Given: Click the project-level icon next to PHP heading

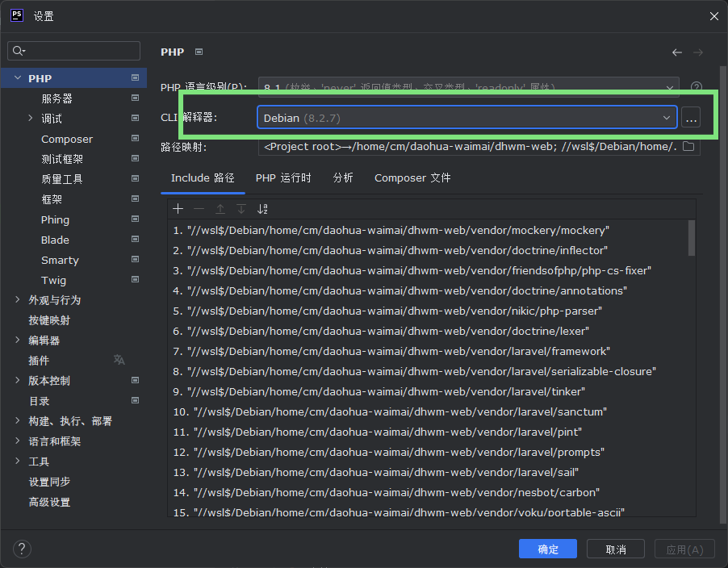Looking at the screenshot, I should [199, 52].
